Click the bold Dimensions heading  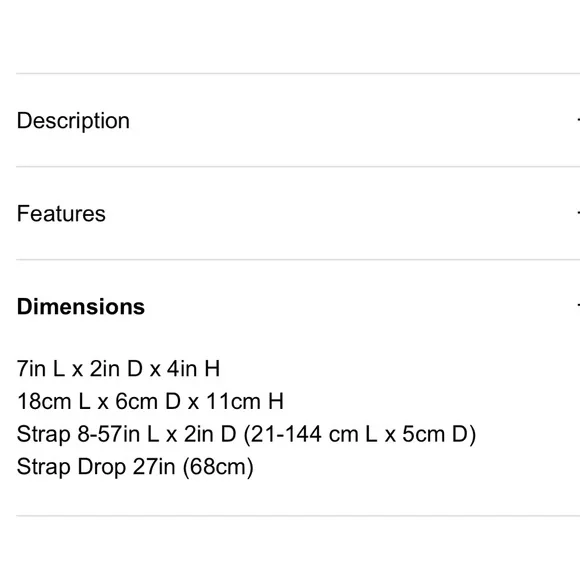pos(81,307)
